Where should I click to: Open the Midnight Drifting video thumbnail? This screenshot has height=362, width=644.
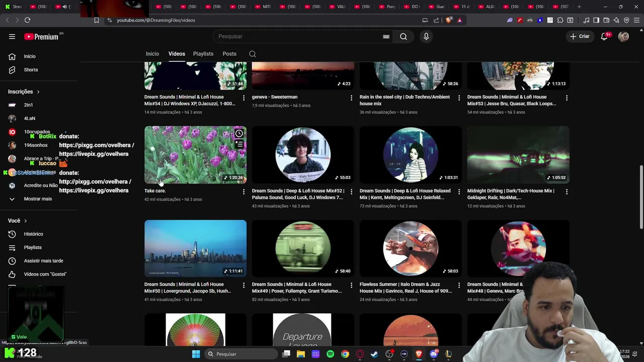point(518,155)
